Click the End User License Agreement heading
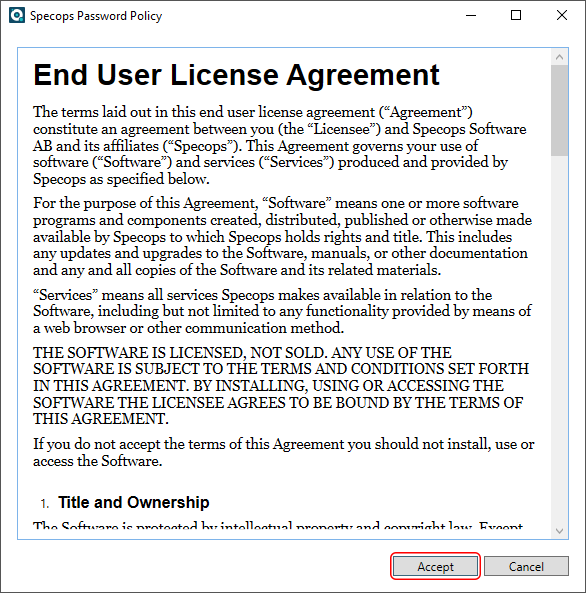Viewport: 586px width, 593px height. pyautogui.click(x=236, y=75)
